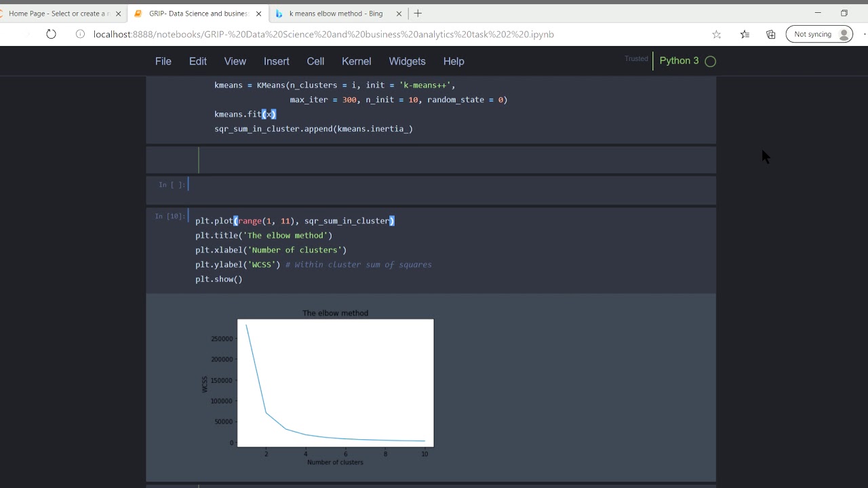Close the Home Page tab
Screen dimensions: 868x488
tap(118, 14)
